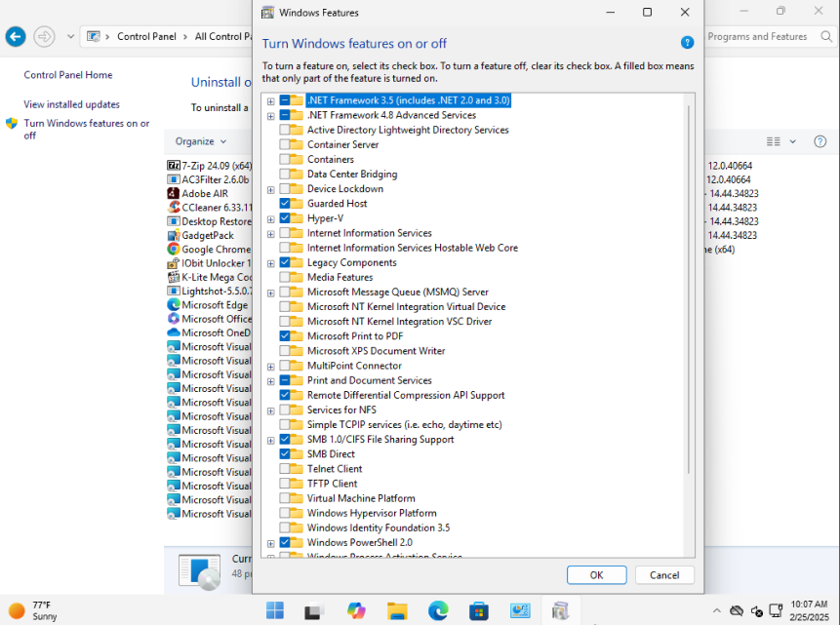Select the Microsoft XPS Document Writer label
The width and height of the screenshot is (840, 625).
coord(376,351)
